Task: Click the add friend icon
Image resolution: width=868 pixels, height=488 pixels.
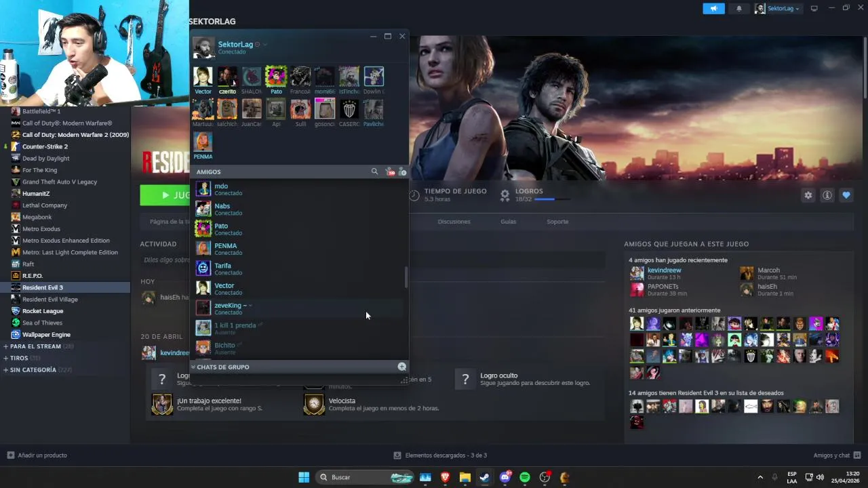Action: (402, 171)
